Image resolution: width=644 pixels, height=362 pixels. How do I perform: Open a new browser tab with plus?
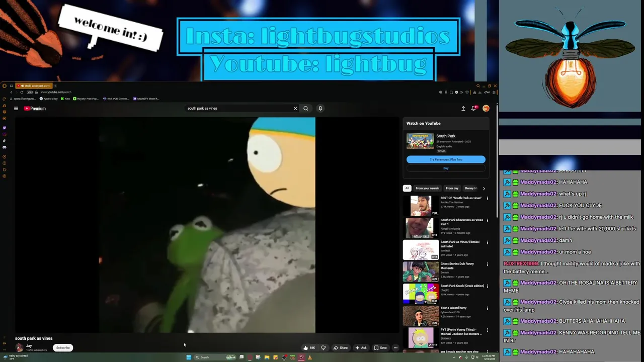click(x=55, y=86)
